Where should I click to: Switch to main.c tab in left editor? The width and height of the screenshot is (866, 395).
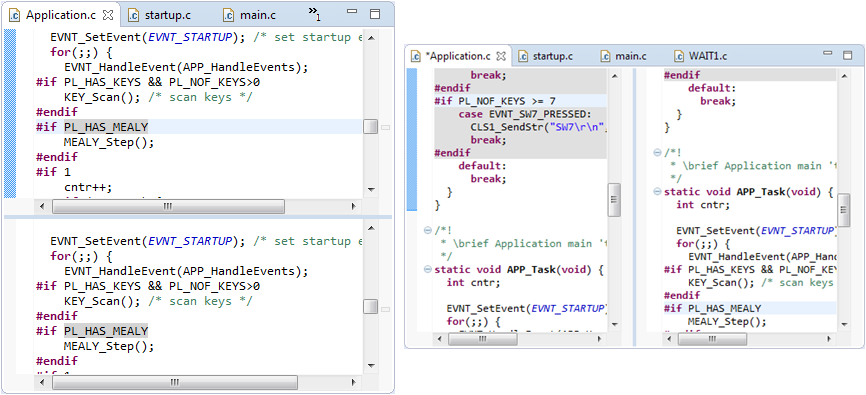(251, 15)
